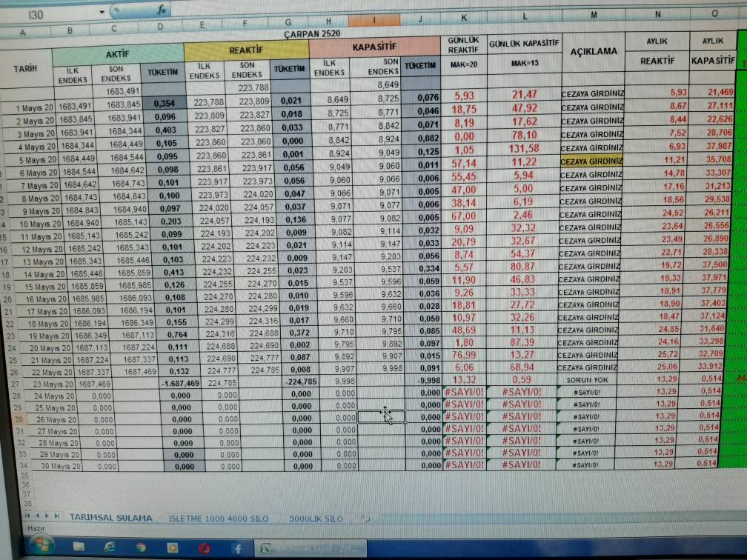Click the fx insert function button
The height and width of the screenshot is (560, 747).
(x=162, y=10)
